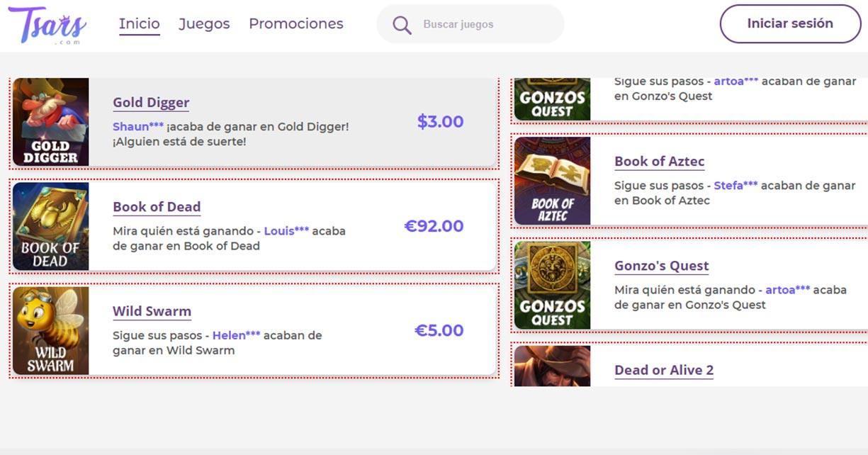The width and height of the screenshot is (868, 455).
Task: Follow the Dead or Alive 2 title link
Action: pyautogui.click(x=664, y=370)
